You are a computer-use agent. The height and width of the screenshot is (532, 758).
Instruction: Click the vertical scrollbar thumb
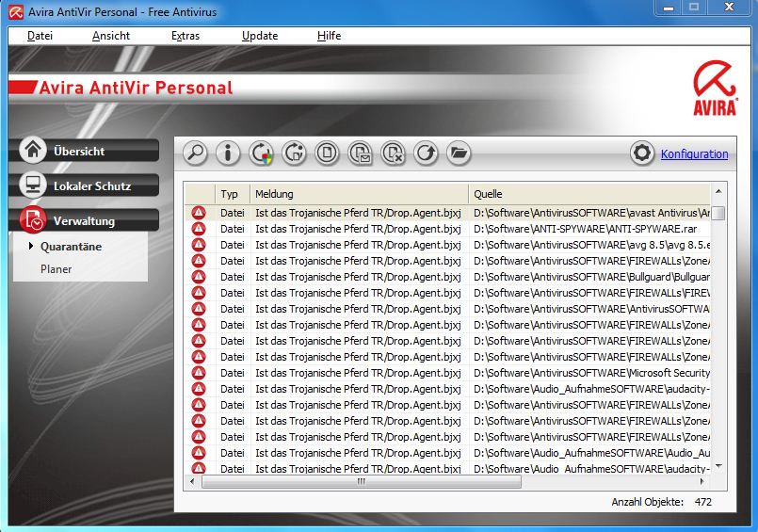718,213
